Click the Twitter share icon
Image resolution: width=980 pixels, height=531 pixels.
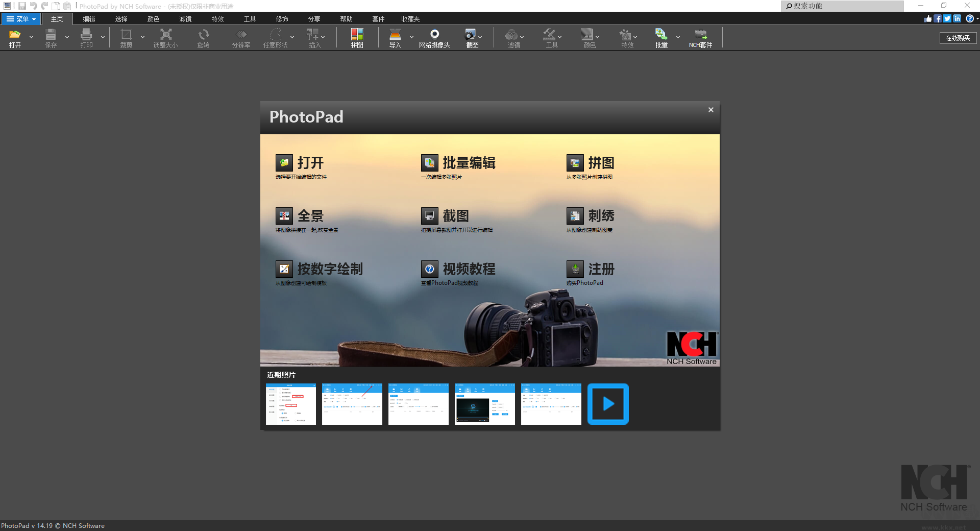click(x=947, y=18)
